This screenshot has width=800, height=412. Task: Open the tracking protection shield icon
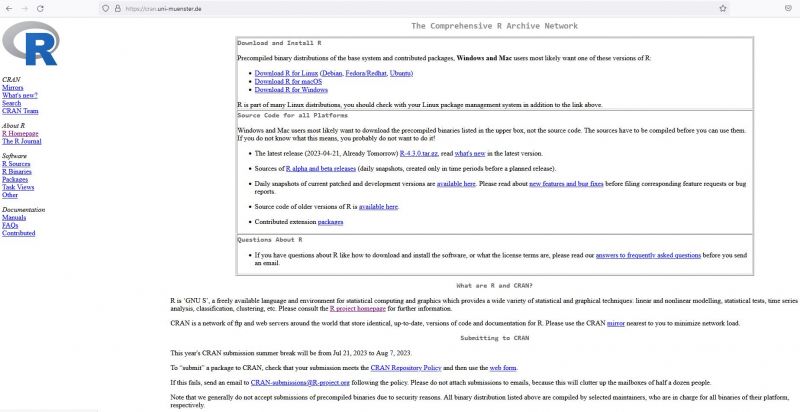(106, 7)
